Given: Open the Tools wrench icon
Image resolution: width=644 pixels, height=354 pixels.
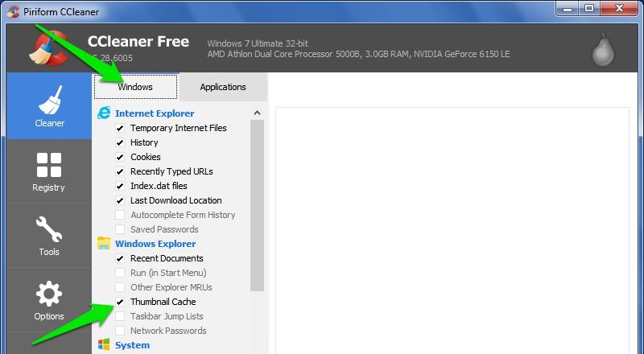Looking at the screenshot, I should 49,229.
